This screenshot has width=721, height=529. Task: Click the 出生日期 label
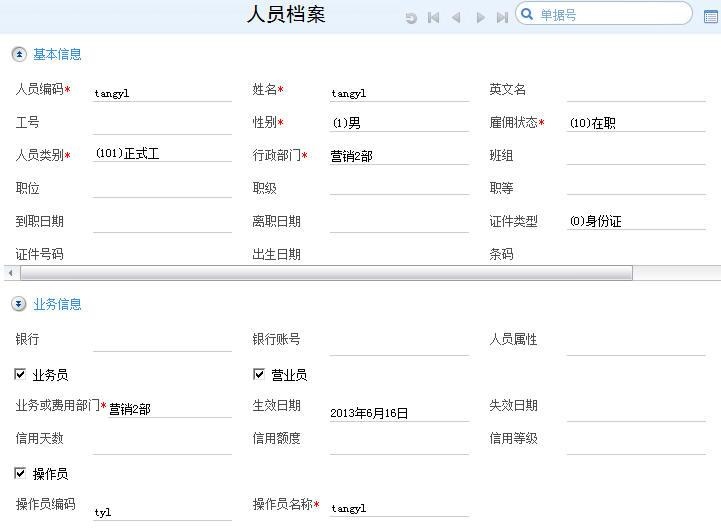click(x=276, y=254)
